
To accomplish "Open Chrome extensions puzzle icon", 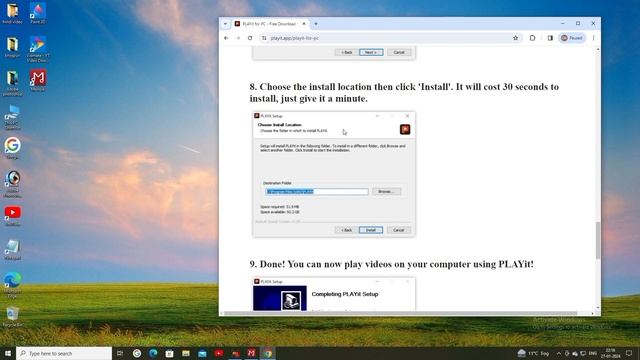I will [x=532, y=38].
